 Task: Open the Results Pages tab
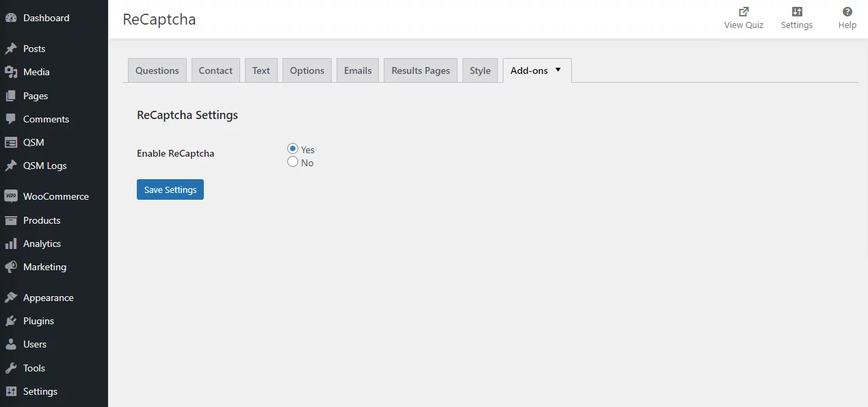(421, 70)
